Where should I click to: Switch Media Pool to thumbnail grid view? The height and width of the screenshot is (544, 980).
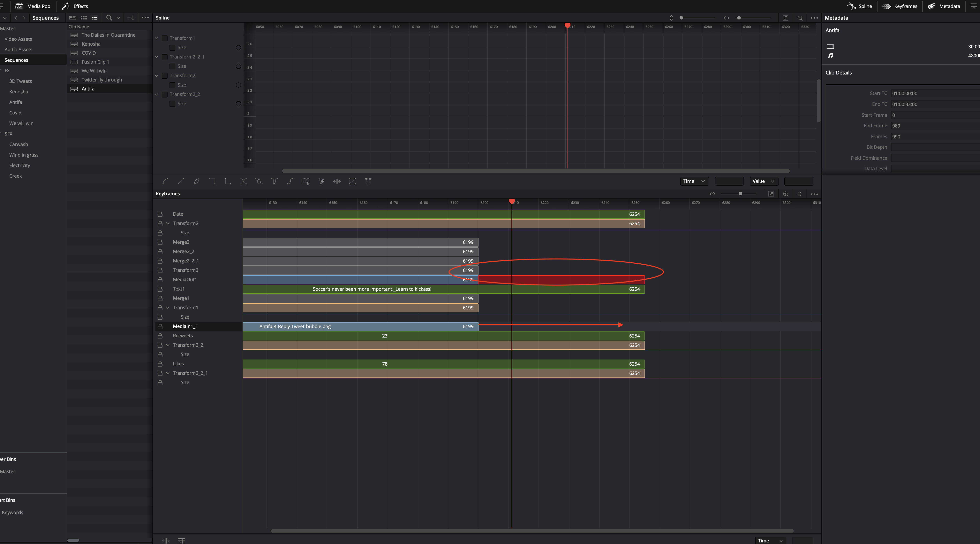[84, 18]
